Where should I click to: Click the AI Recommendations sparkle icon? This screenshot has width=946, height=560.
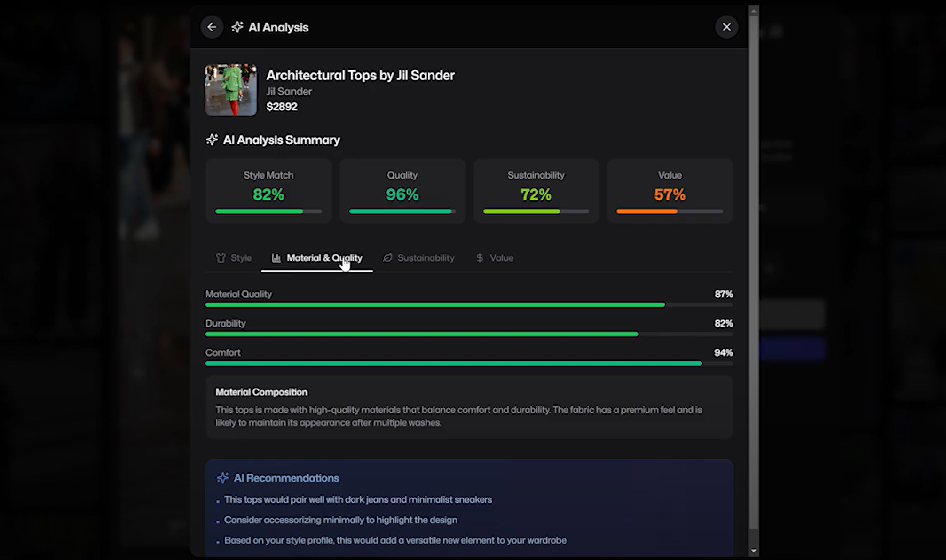[x=223, y=478]
